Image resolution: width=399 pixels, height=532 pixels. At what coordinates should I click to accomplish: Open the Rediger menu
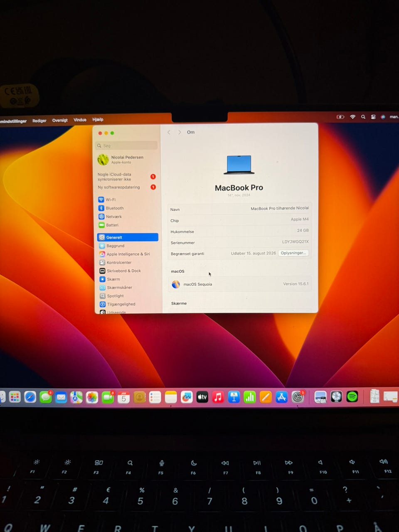[x=39, y=121]
